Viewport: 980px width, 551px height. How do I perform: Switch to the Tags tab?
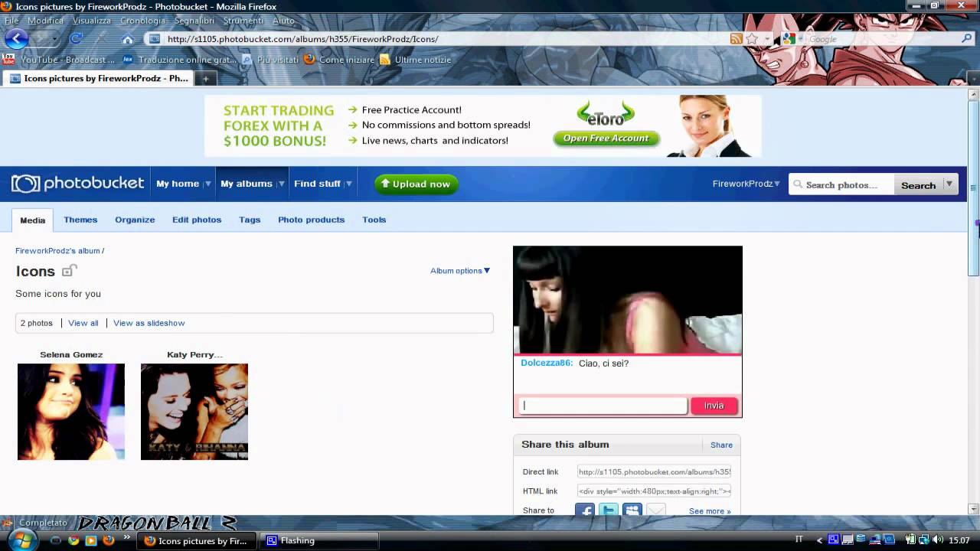point(250,220)
